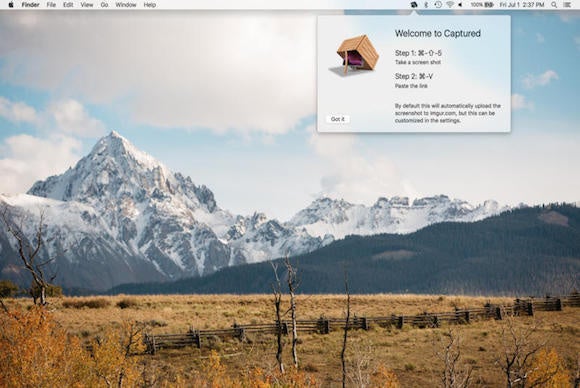
Task: Click the Captured menu bar icon
Action: [x=414, y=5]
